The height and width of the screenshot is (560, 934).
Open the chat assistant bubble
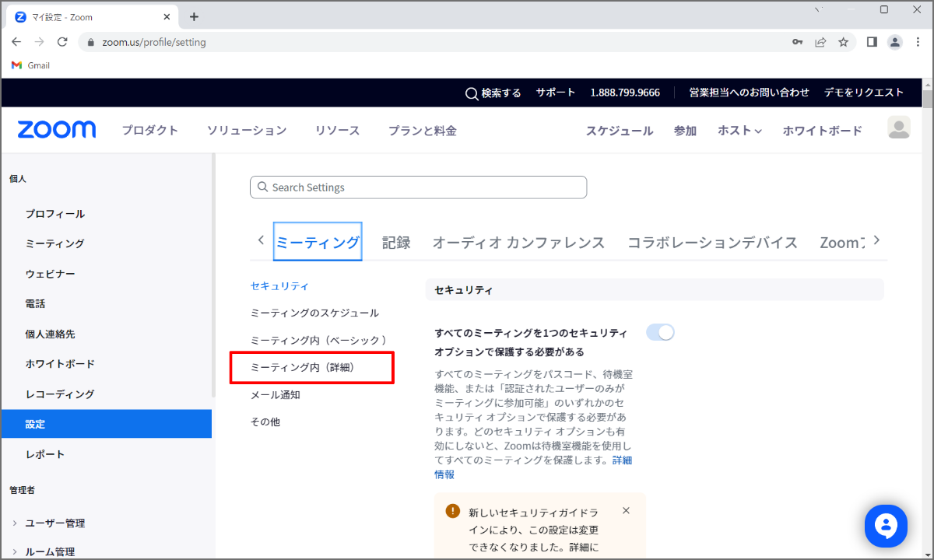coord(887,526)
